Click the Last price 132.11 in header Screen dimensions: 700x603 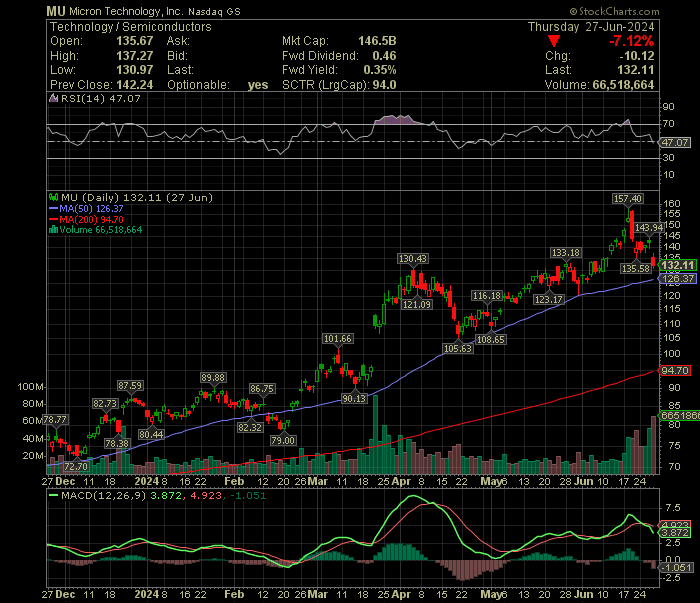click(636, 70)
